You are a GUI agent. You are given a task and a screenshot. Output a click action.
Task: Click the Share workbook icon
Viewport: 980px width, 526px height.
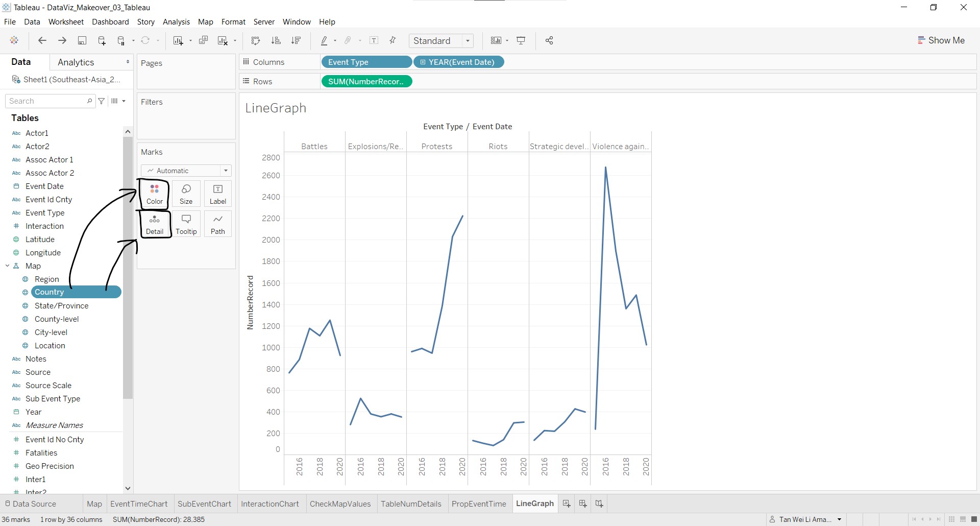pyautogui.click(x=549, y=41)
